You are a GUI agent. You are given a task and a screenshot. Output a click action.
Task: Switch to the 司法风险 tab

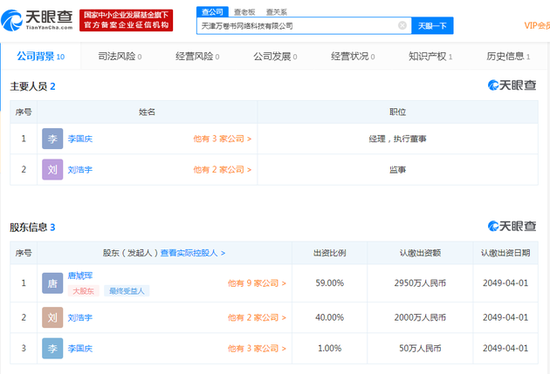point(120,56)
